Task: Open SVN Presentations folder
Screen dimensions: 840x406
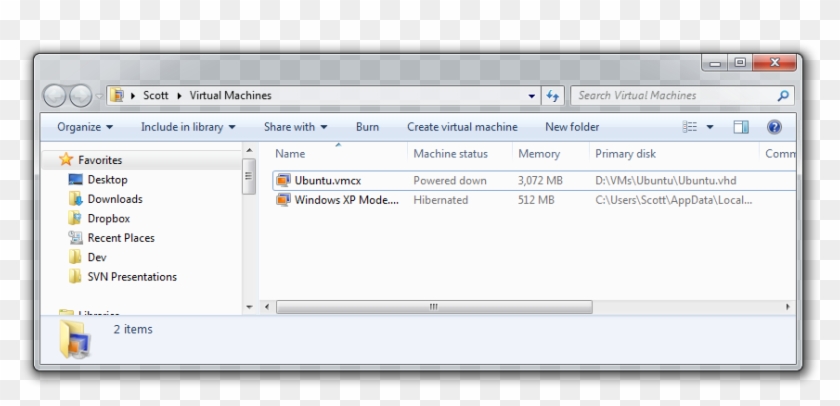Action: [132, 277]
